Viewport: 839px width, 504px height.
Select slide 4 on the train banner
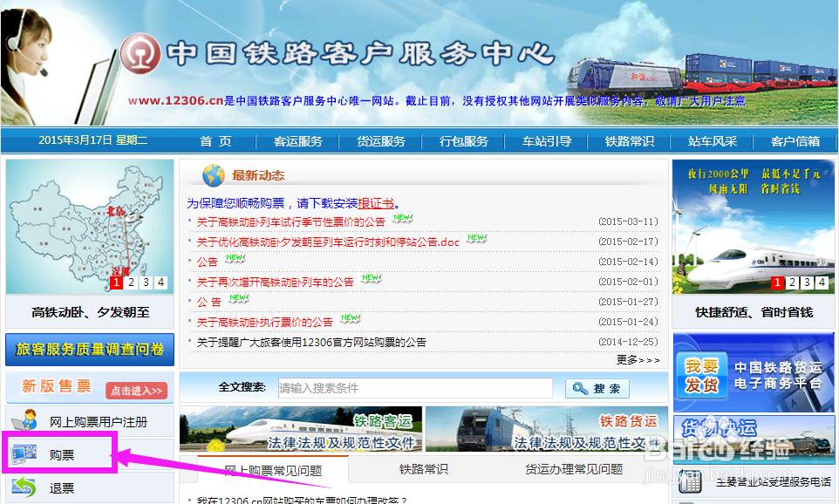coord(822,283)
